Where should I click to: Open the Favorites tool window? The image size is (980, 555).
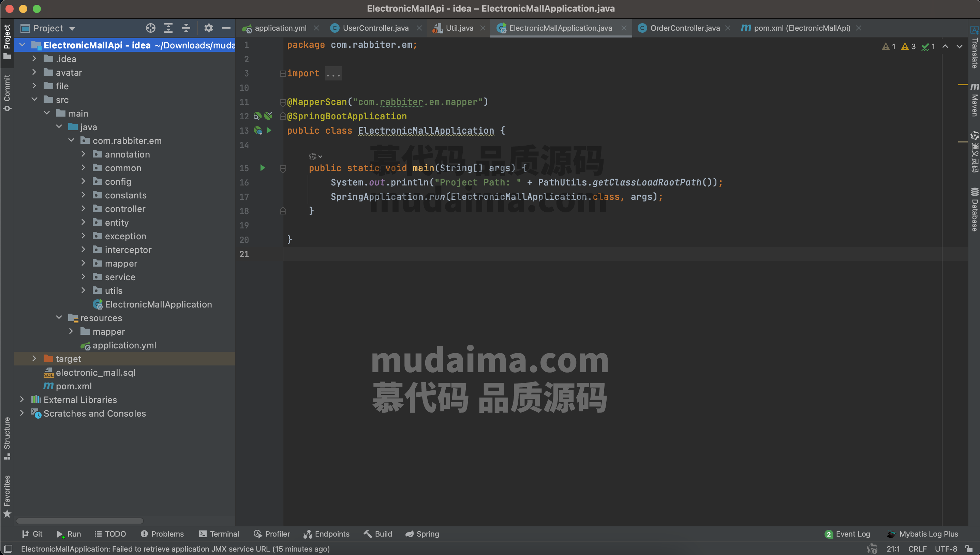(x=7, y=496)
